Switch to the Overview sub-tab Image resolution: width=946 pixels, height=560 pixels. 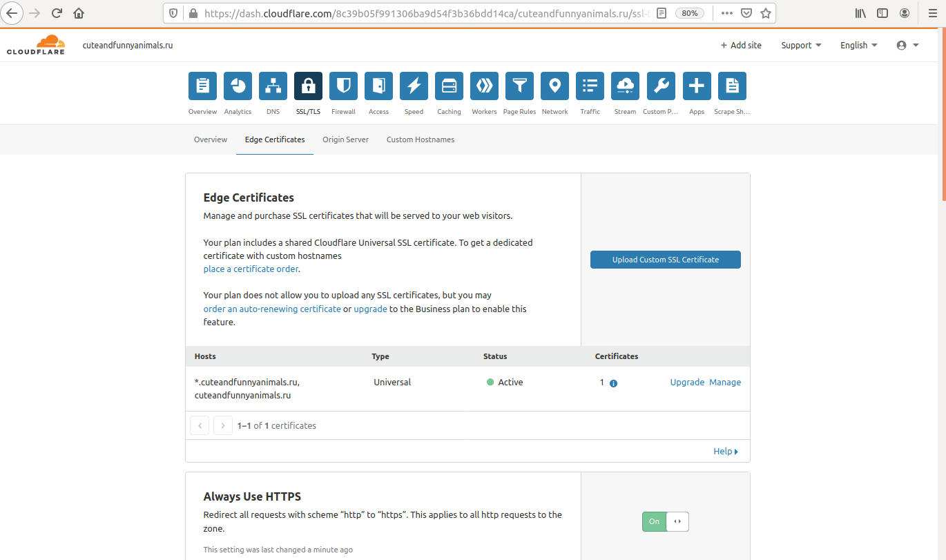(x=211, y=139)
